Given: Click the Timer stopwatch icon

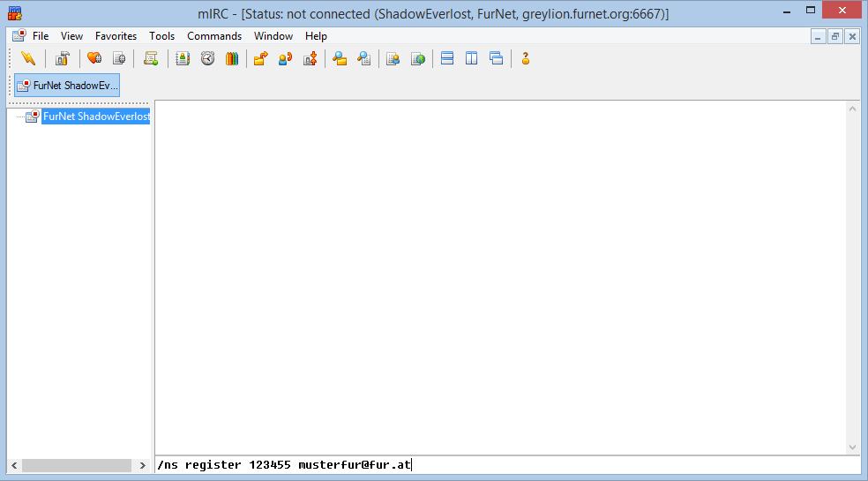Looking at the screenshot, I should [207, 58].
